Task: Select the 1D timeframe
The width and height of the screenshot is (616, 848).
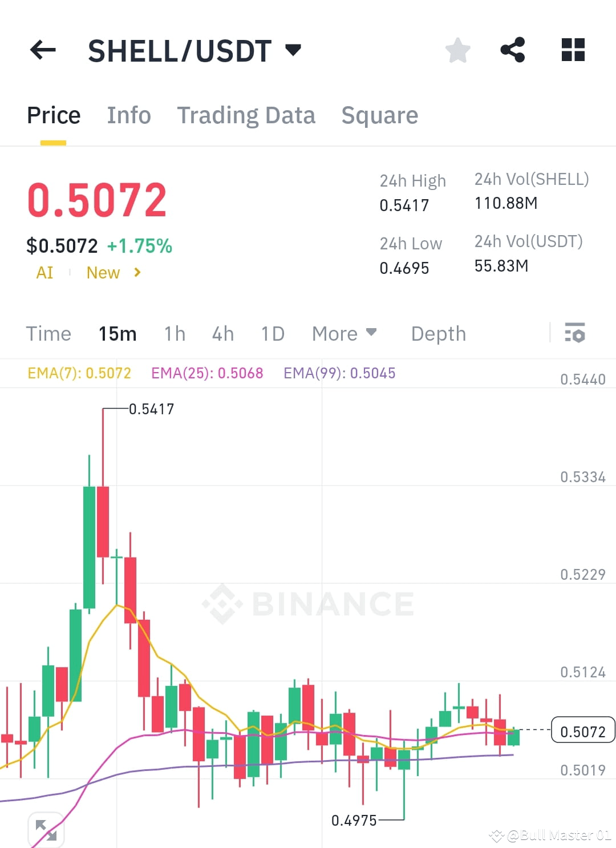Action: pyautogui.click(x=272, y=333)
